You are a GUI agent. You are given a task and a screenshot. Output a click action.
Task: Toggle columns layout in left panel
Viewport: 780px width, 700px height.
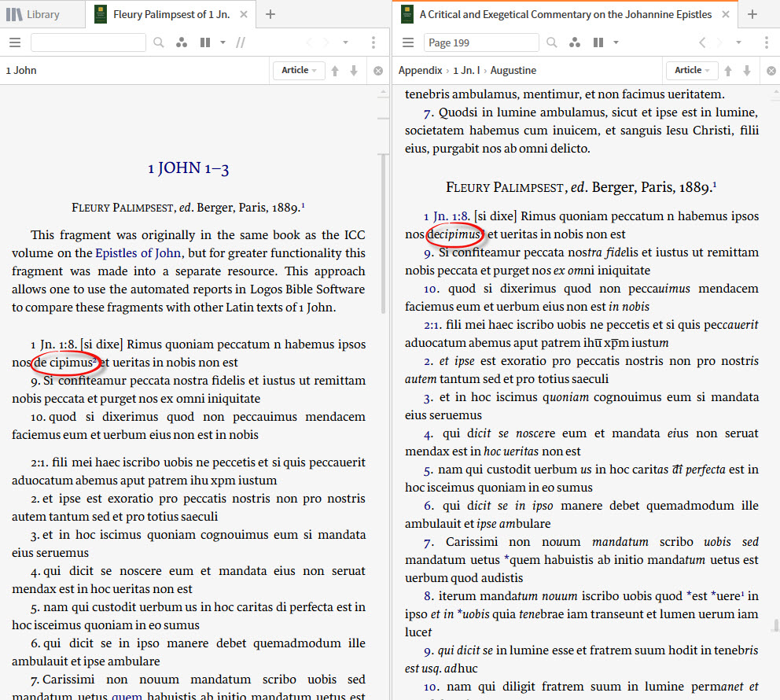[205, 42]
